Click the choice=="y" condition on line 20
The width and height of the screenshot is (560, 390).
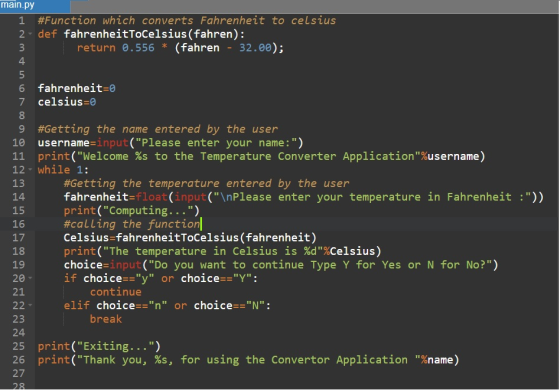pos(119,278)
